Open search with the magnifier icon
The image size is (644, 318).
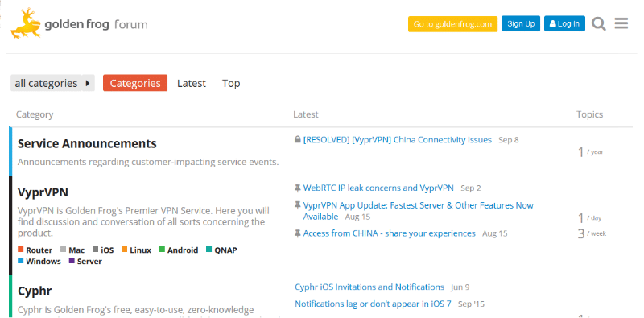point(598,24)
